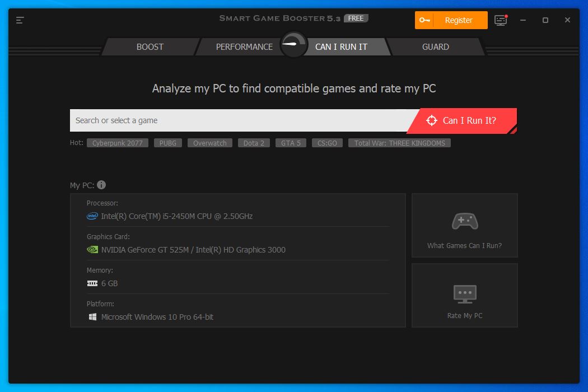Click the Windows platform logo
The height and width of the screenshot is (392, 588).
92,317
